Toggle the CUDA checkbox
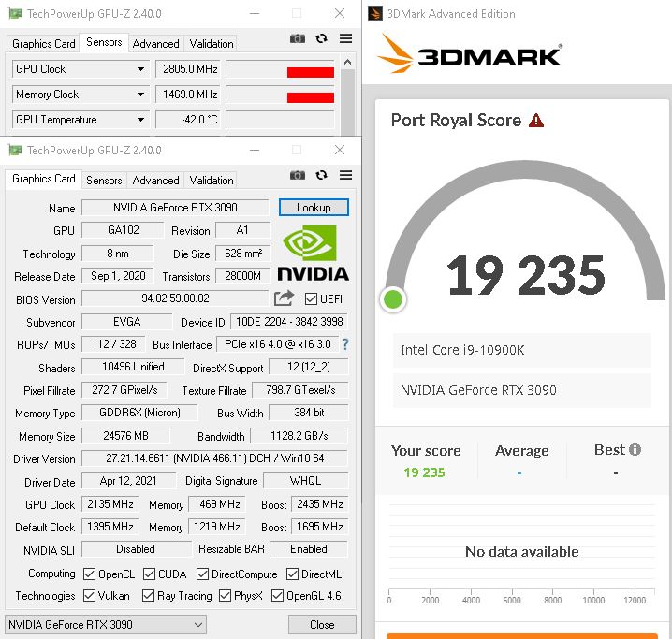 click(x=149, y=574)
